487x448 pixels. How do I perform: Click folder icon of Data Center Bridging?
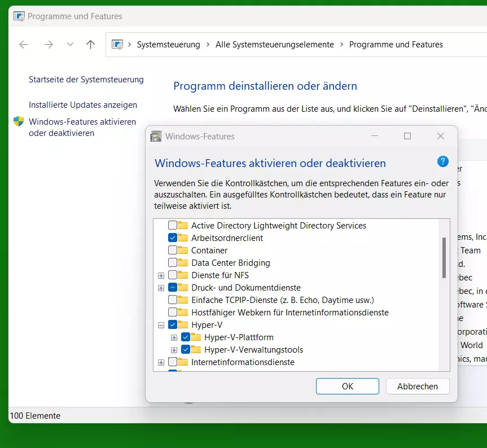pos(183,262)
